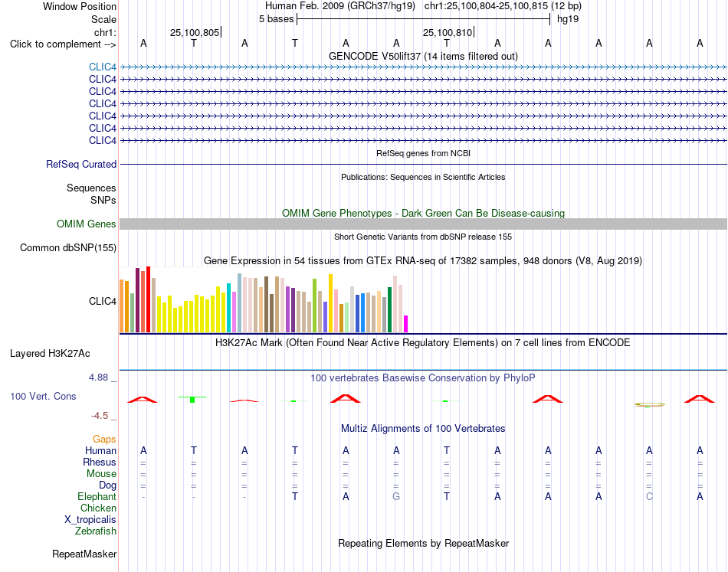This screenshot has height=572, width=728.
Task: Click the 4.88 PhyloP upper value
Action: tap(98, 378)
